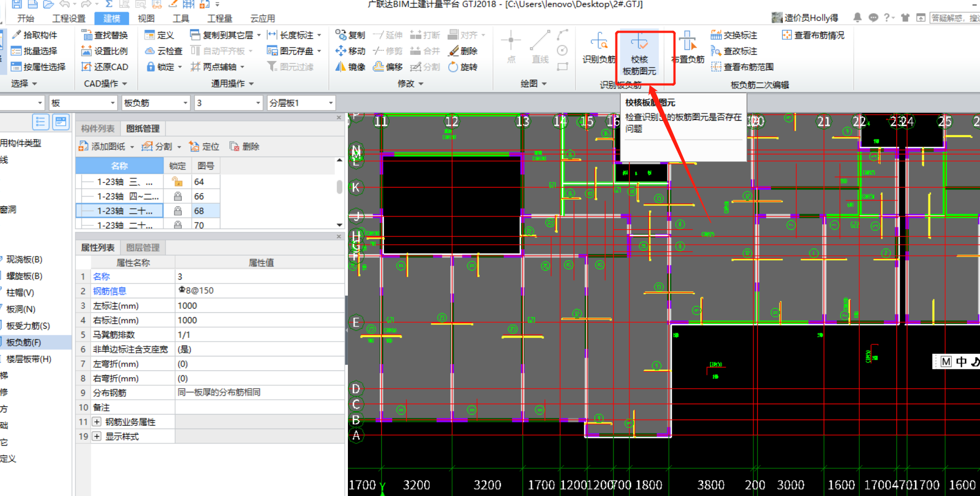Expand the CAD操作 ribbon group

coord(125,84)
